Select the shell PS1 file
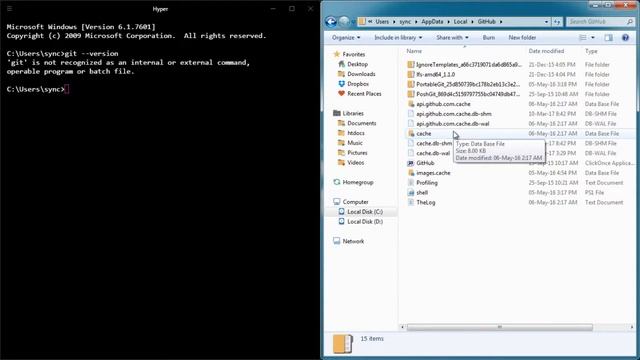The width and height of the screenshot is (640, 360). pos(418,192)
